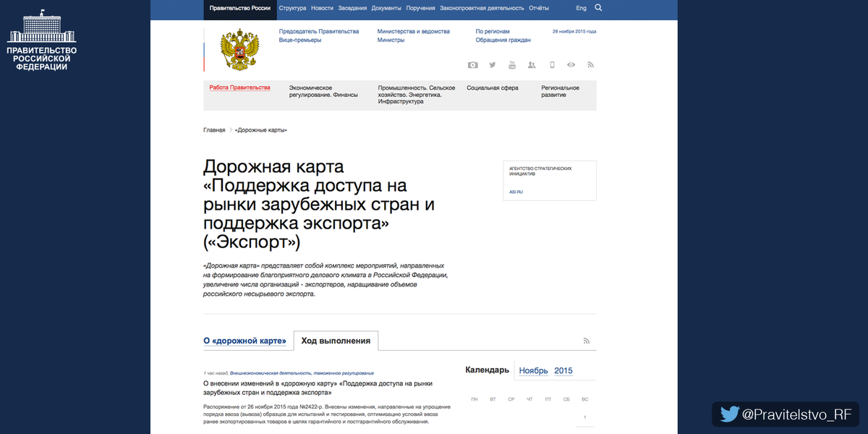The height and width of the screenshot is (434, 868).
Task: Select the Ход выполнения tab
Action: click(336, 341)
